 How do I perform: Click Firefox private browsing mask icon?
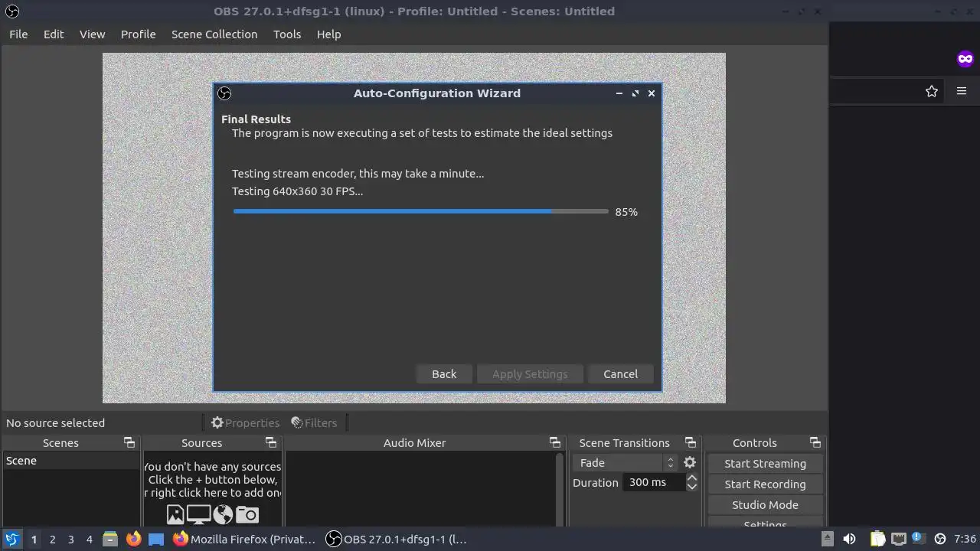(965, 59)
